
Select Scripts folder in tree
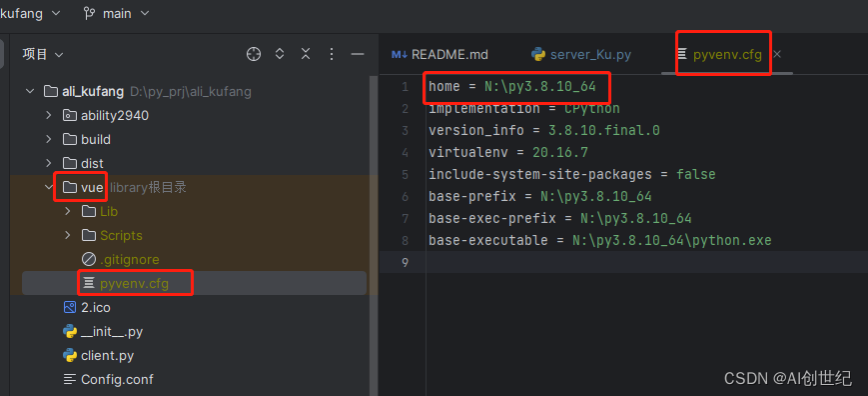[x=121, y=235]
